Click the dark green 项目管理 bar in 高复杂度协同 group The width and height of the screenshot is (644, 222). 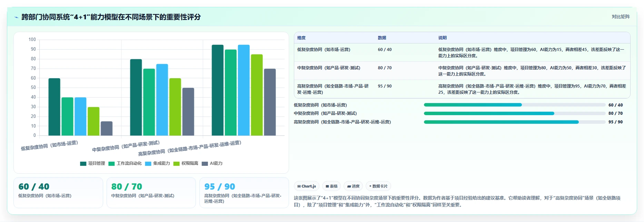(x=218, y=90)
